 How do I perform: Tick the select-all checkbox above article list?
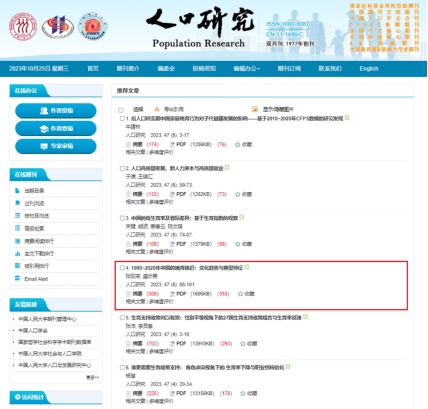point(121,110)
